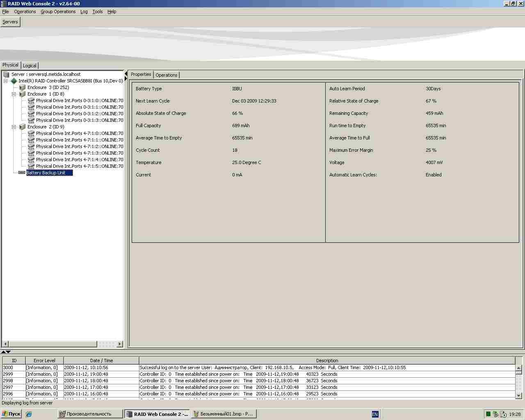
Task: Click the Intel RAID Controller green icon
Action: tap(14, 81)
